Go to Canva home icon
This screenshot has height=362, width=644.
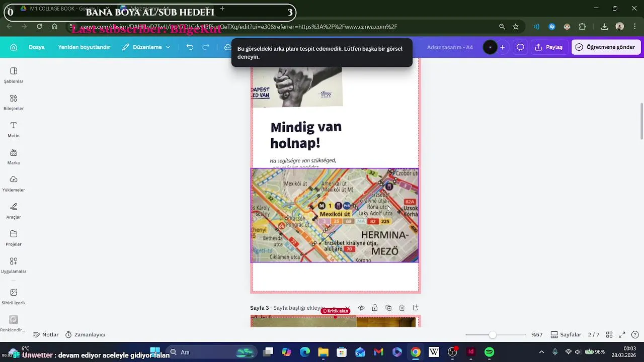(x=14, y=47)
